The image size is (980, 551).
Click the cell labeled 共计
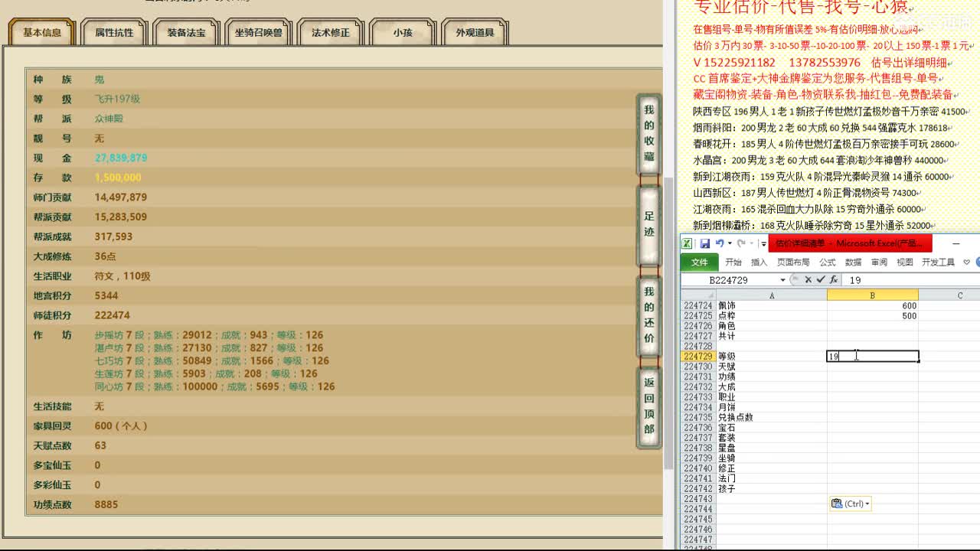pos(771,336)
